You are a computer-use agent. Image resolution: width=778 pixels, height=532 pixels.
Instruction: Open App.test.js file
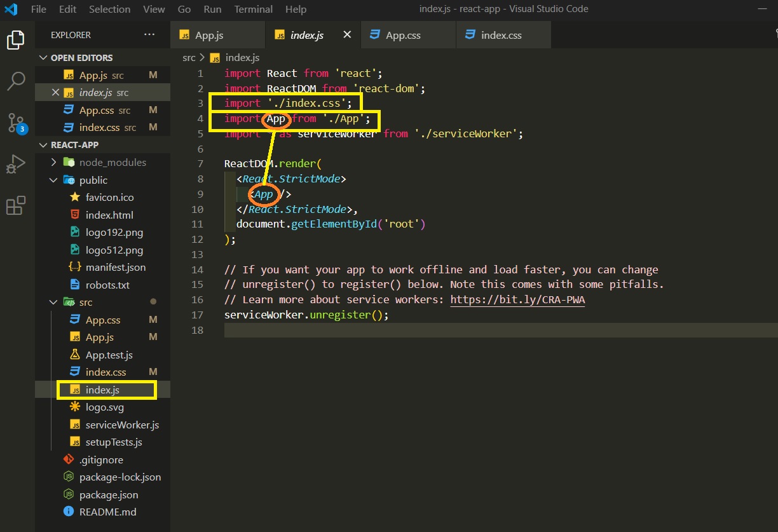pyautogui.click(x=102, y=355)
